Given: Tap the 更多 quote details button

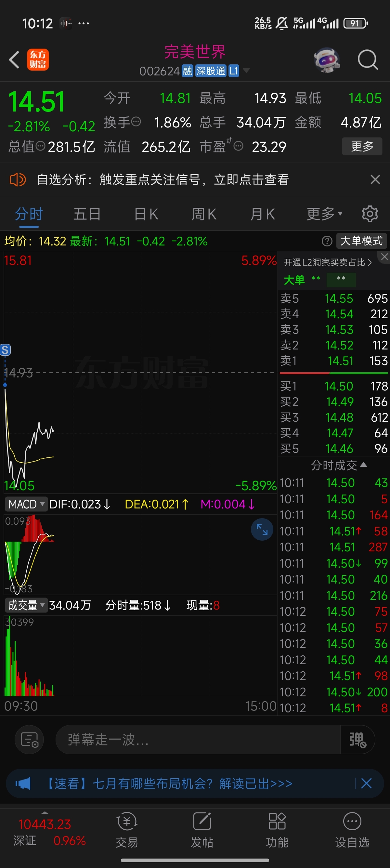Looking at the screenshot, I should pos(362,146).
